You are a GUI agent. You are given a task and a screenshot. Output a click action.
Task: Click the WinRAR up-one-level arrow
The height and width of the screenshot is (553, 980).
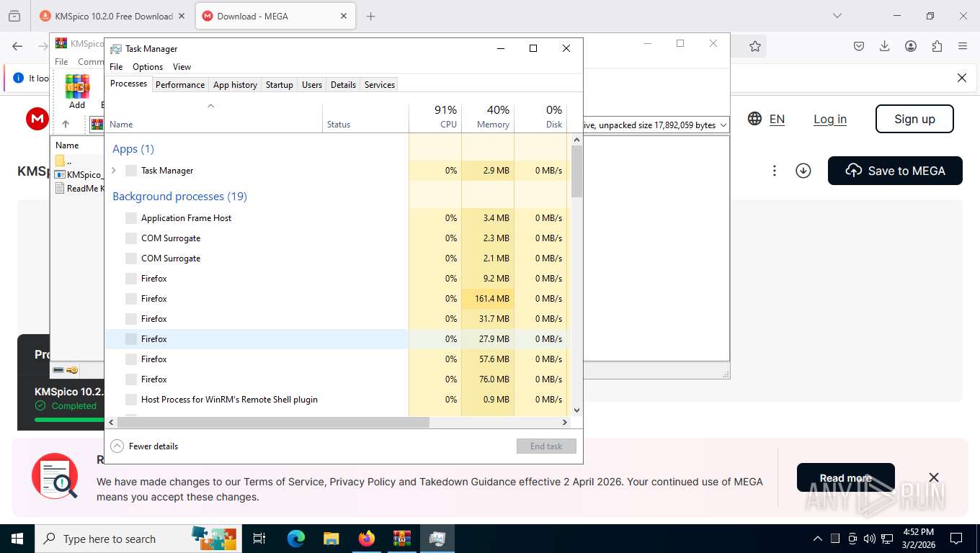(66, 125)
